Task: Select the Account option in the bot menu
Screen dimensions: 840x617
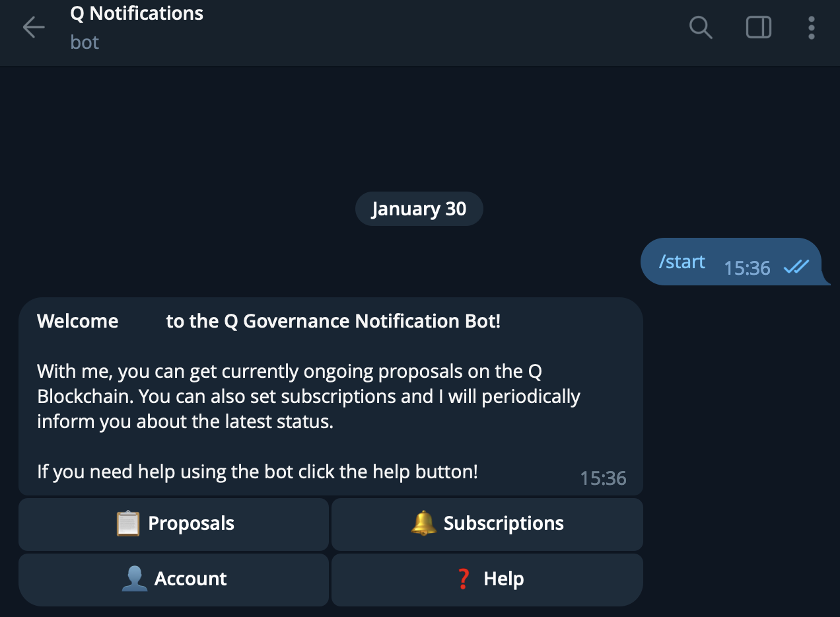Action: pyautogui.click(x=174, y=579)
